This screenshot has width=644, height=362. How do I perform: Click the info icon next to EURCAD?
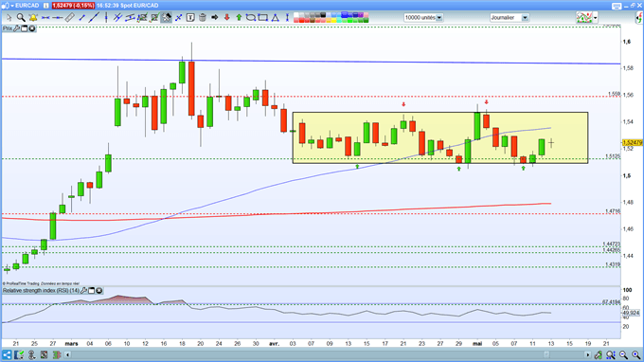(x=46, y=6)
